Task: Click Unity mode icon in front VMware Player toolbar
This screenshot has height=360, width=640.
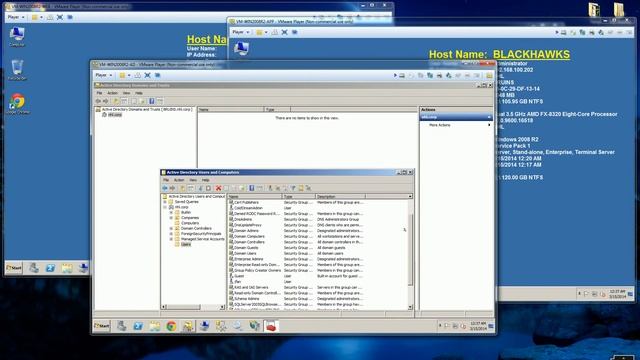Action: pos(157,75)
